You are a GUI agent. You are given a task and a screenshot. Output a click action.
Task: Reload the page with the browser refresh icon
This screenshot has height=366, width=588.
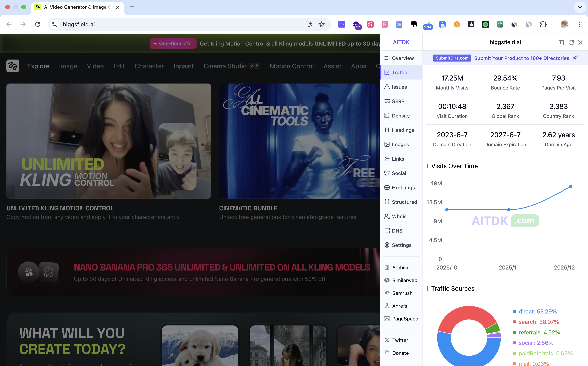coord(38,24)
